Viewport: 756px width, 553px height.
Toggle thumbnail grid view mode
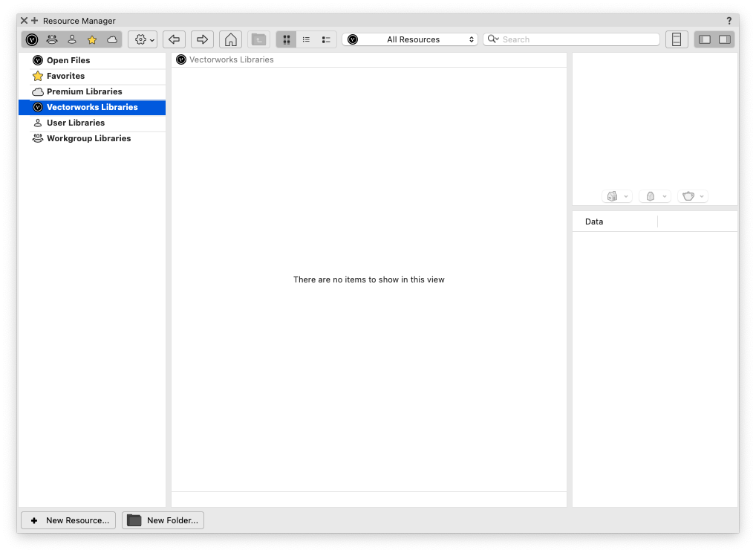pyautogui.click(x=286, y=39)
